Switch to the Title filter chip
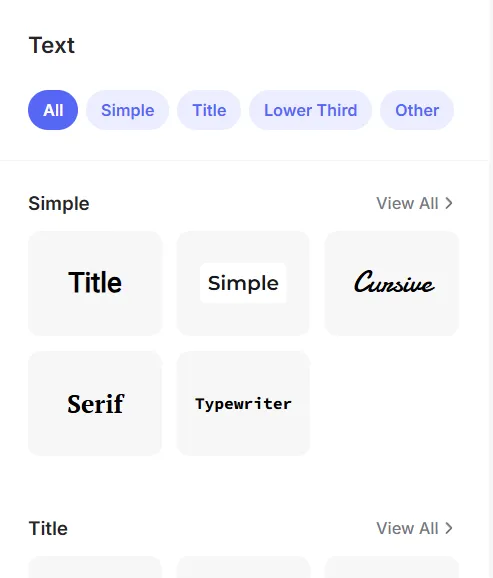Image resolution: width=493 pixels, height=578 pixels. point(209,110)
